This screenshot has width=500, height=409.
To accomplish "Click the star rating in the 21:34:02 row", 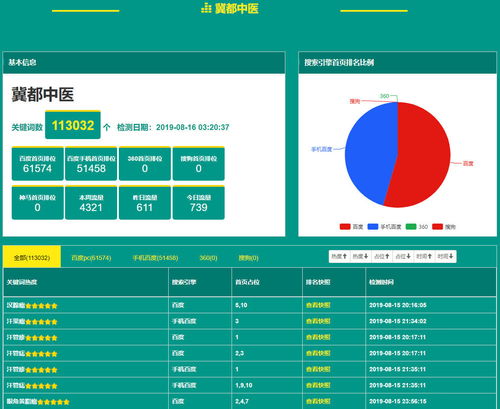I will click(41, 322).
